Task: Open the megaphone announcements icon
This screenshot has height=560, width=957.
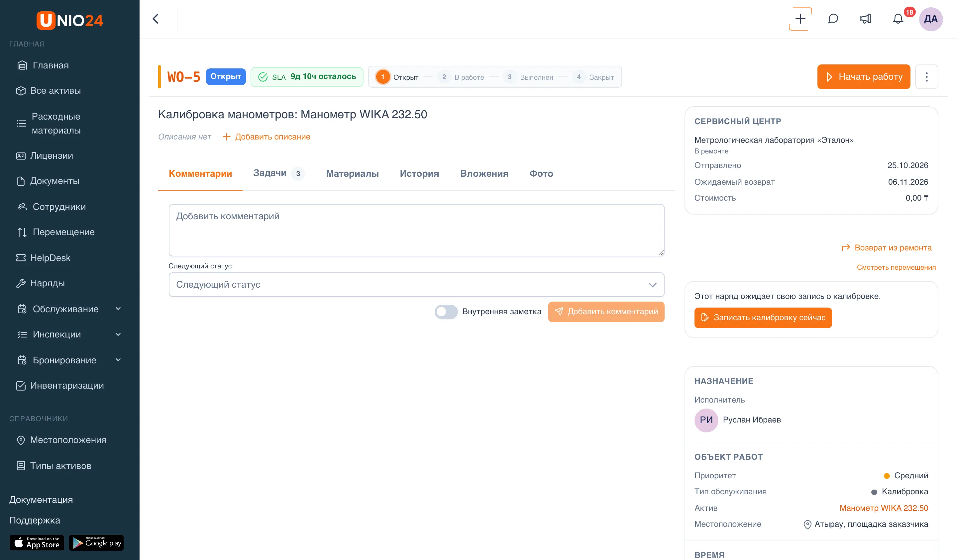Action: (x=866, y=19)
